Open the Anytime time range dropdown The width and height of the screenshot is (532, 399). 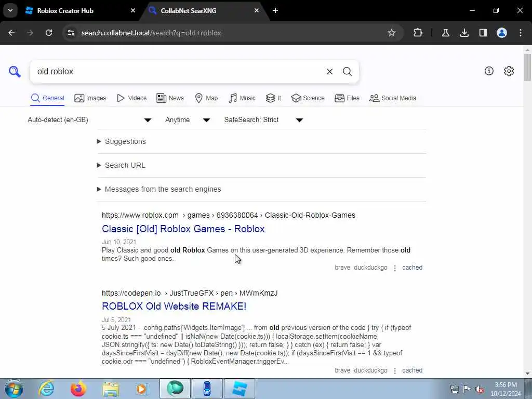pyautogui.click(x=188, y=120)
